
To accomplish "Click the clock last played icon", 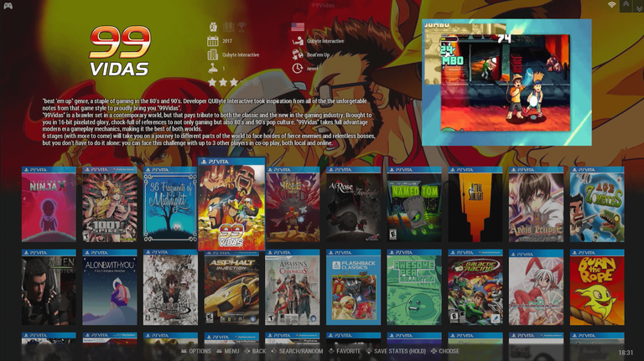I will pos(298,68).
